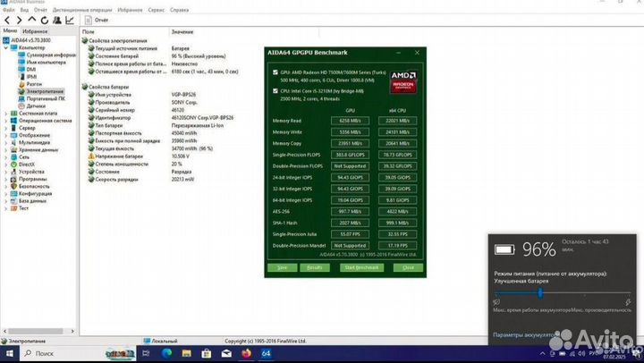Expand the Отображение tree node
The width and height of the screenshot is (644, 363).
[x=5, y=135]
